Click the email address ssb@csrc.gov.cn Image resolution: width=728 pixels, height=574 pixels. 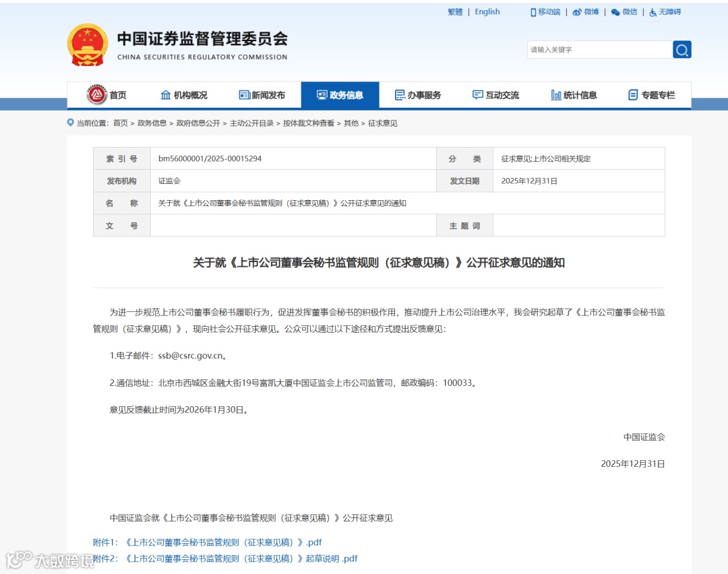click(x=190, y=356)
